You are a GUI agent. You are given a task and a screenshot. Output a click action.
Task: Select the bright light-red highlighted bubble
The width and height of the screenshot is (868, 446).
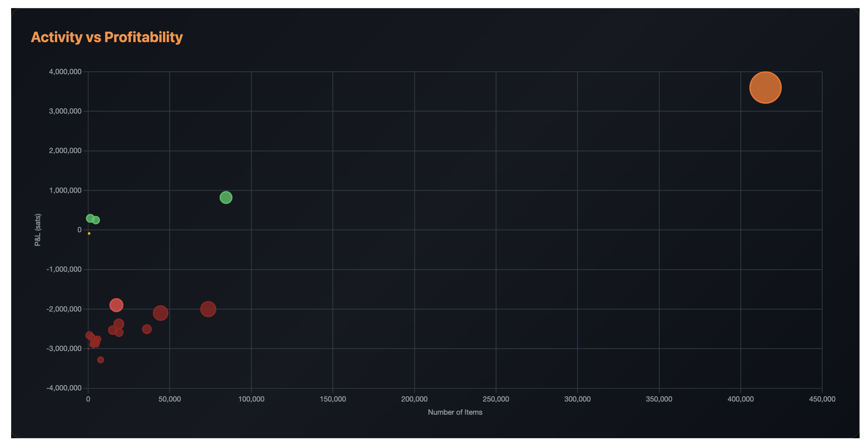(116, 305)
